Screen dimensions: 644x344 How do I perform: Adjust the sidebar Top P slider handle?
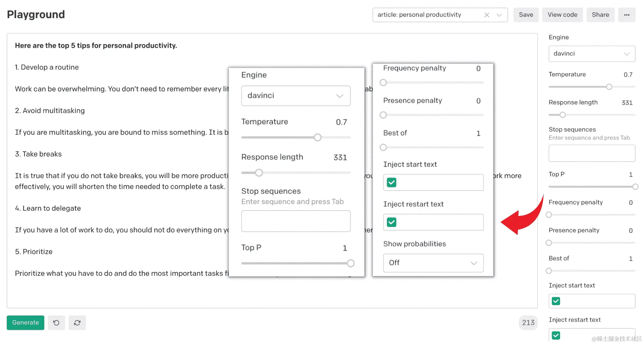pyautogui.click(x=635, y=187)
